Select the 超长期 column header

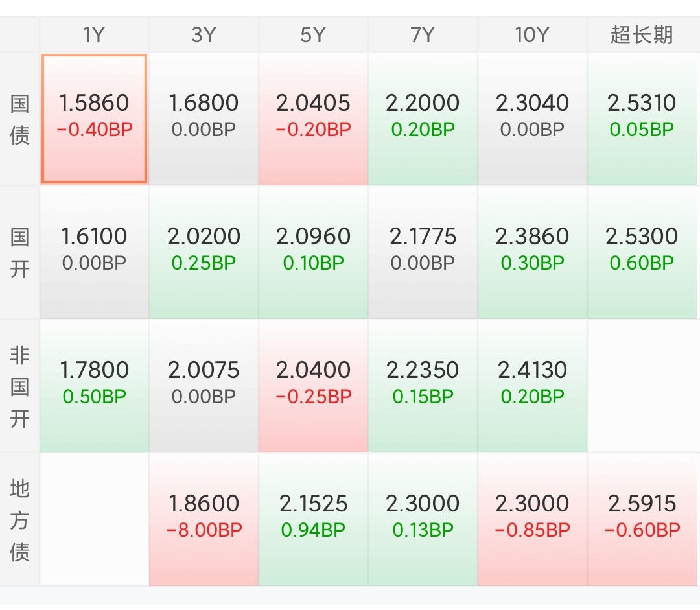coord(642,35)
